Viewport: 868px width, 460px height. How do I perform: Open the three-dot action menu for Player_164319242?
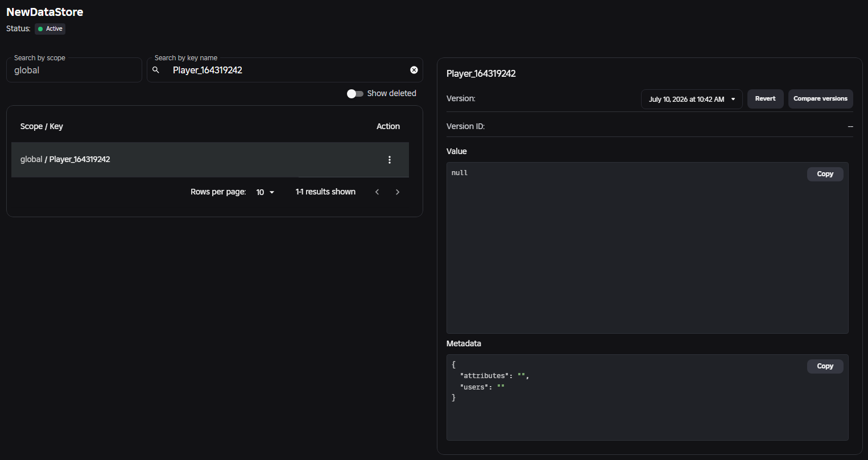(x=390, y=160)
